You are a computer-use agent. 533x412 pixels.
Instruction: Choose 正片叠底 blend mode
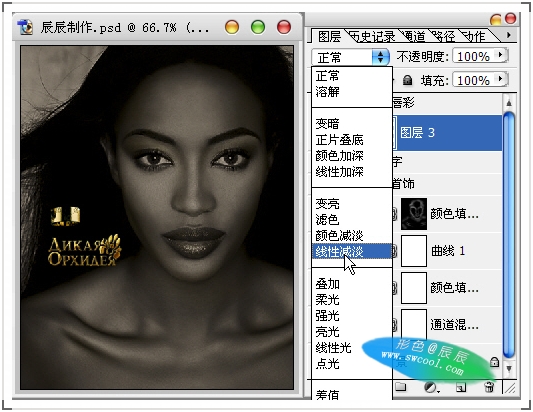[352, 140]
